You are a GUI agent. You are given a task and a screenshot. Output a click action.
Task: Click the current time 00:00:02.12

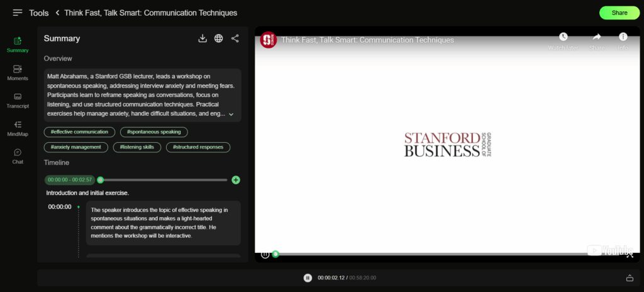[x=331, y=278]
